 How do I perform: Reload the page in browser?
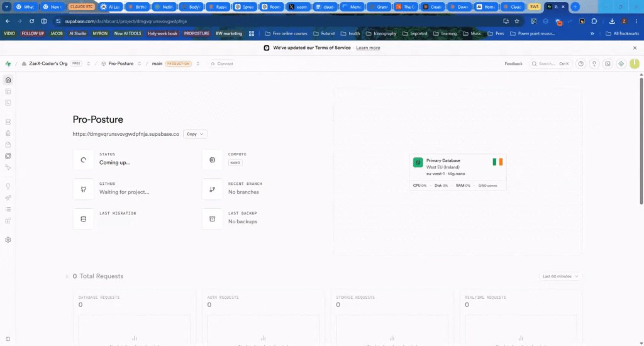pos(31,21)
